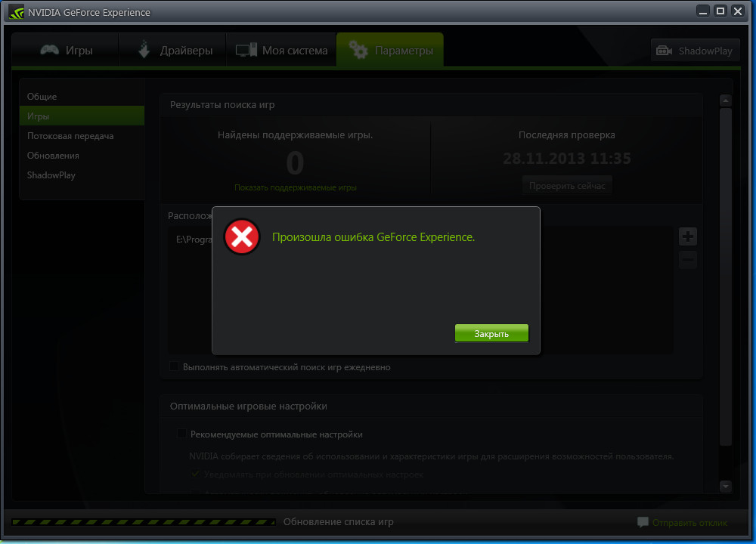
Task: Open the ShadowPlay button at top right
Action: click(696, 51)
